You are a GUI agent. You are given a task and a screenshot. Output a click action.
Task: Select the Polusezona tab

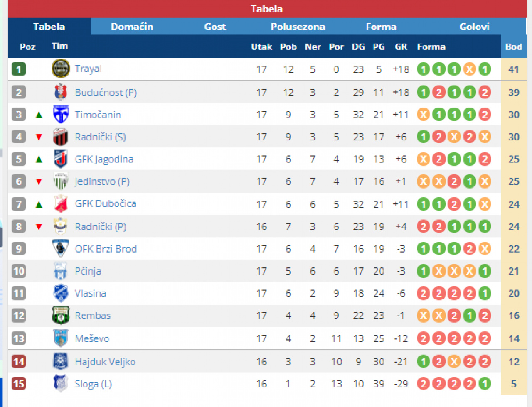tap(298, 27)
